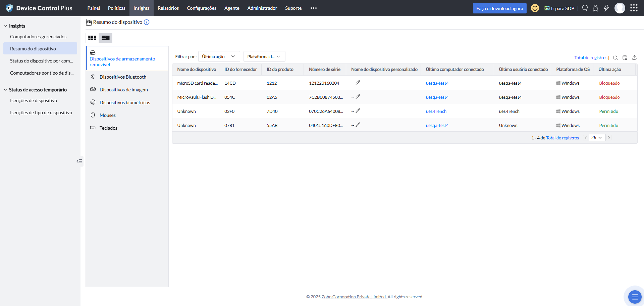Open ues-french computer link
This screenshot has height=306, width=644.
(x=436, y=111)
